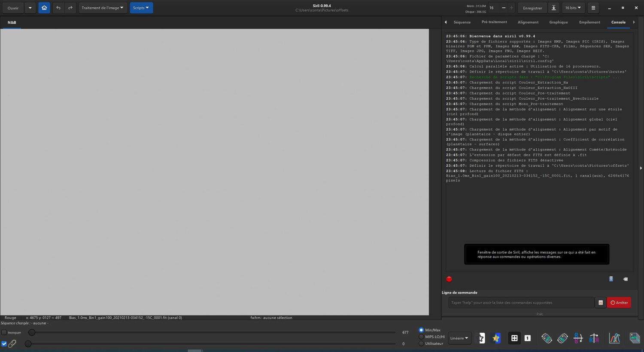
Task: Open the frame list of the sequence
Action: [x=635, y=338]
